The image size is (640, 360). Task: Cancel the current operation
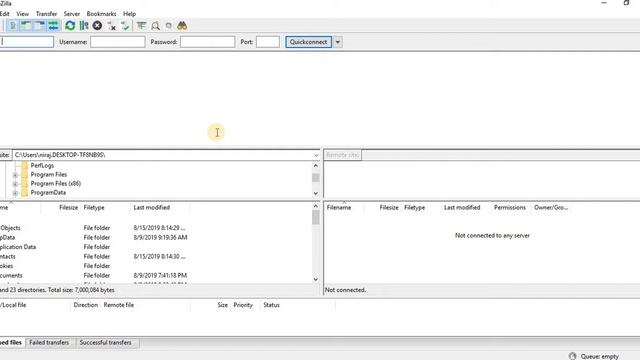[97, 26]
